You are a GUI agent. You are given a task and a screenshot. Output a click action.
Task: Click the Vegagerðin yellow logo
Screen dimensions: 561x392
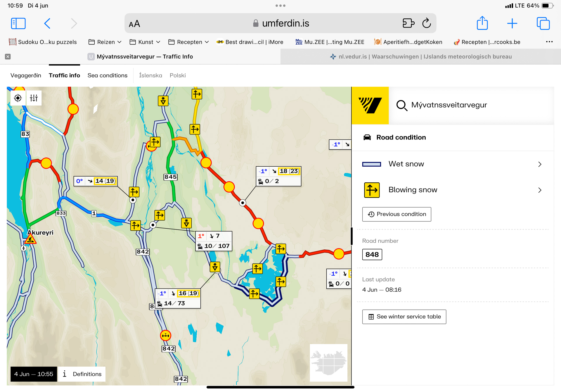[370, 105]
